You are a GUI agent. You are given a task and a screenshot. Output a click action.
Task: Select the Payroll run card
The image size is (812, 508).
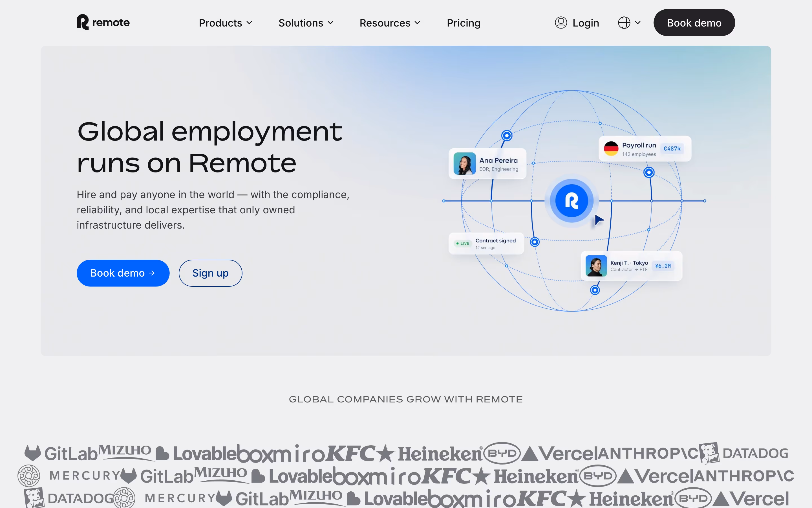(645, 149)
